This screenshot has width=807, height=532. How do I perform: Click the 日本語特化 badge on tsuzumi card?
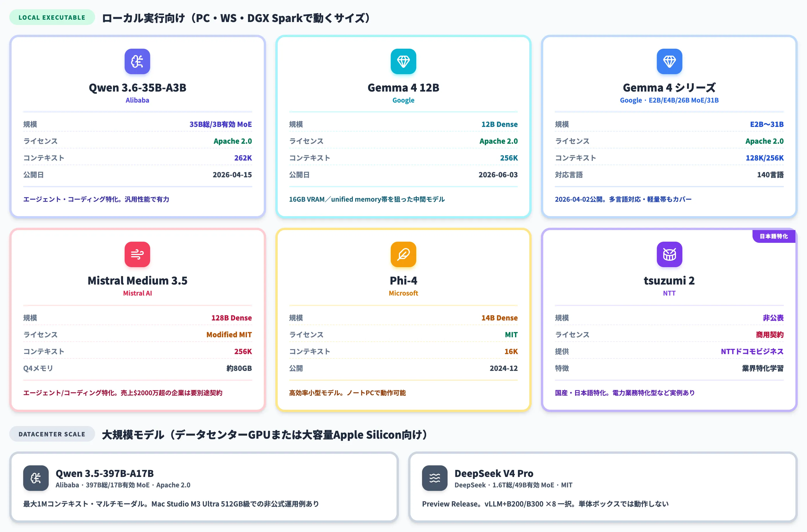(x=774, y=236)
